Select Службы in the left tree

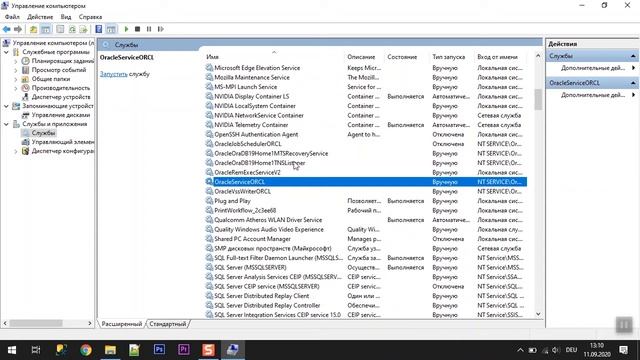coord(43,133)
